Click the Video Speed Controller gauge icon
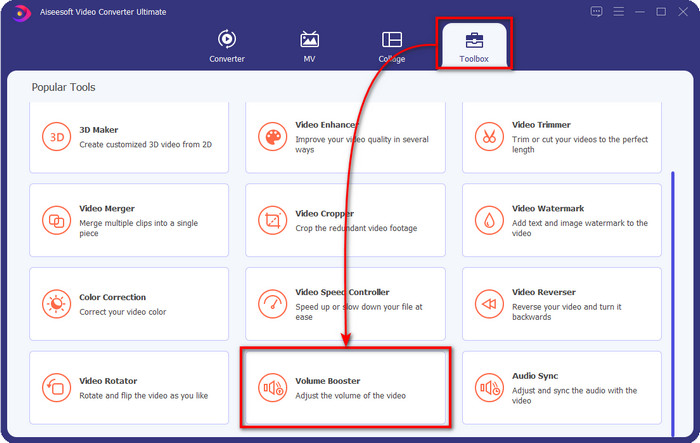Image resolution: width=700 pixels, height=443 pixels. [x=272, y=304]
